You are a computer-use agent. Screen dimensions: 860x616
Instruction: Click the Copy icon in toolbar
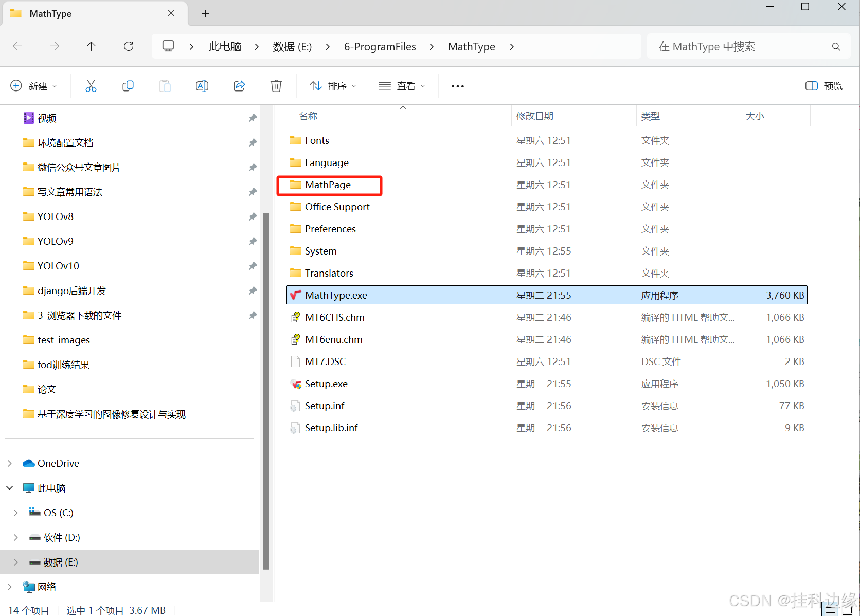(x=128, y=86)
